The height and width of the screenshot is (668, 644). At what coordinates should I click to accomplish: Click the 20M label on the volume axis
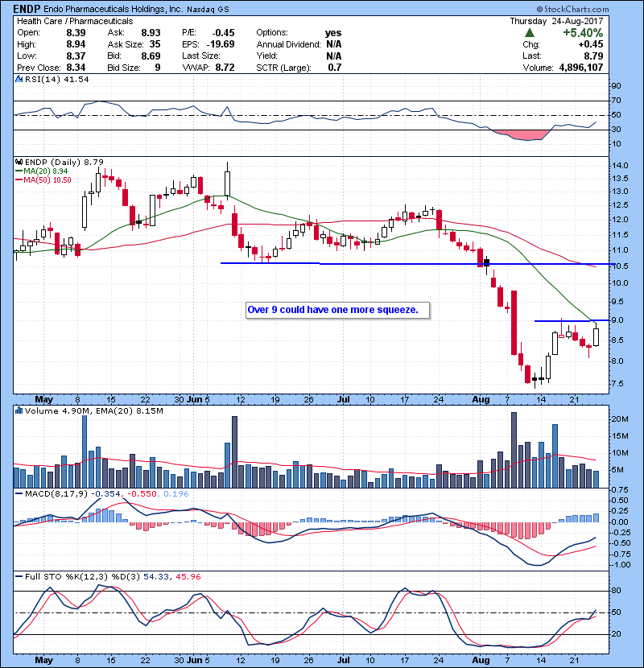click(x=620, y=419)
